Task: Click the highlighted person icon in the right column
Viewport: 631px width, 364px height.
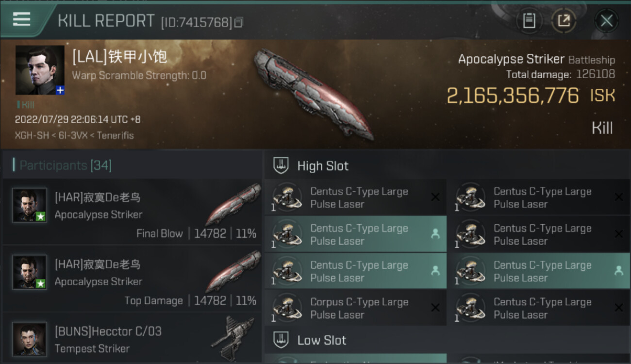Action: tap(618, 271)
